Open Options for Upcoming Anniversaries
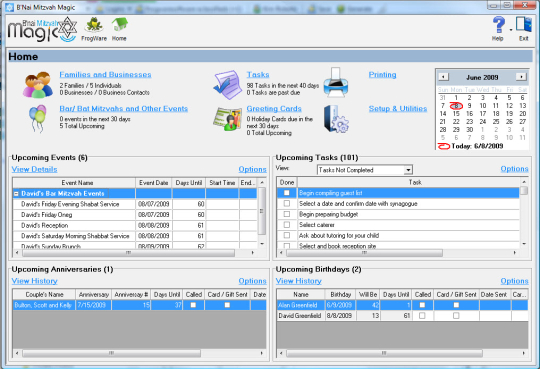540x369 pixels. point(252,281)
